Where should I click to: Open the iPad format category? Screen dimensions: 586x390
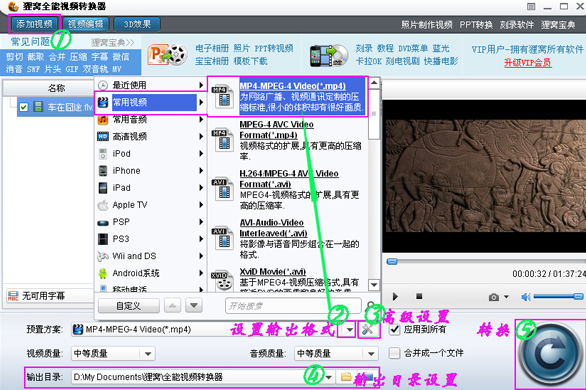point(151,188)
